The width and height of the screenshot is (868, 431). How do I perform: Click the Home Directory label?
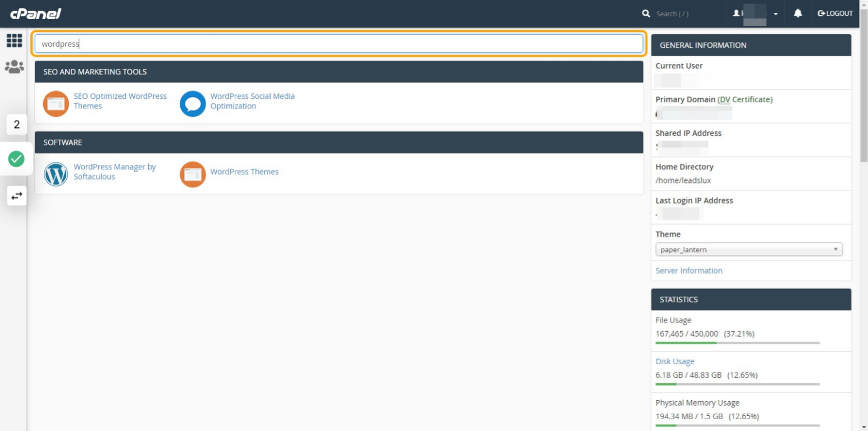pyautogui.click(x=684, y=167)
